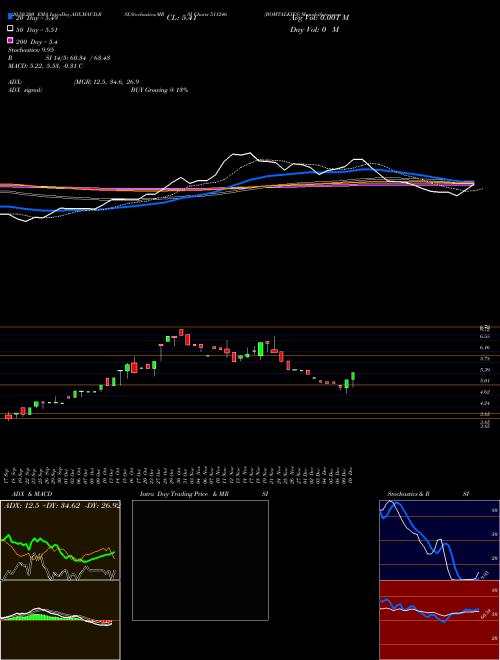Click the 'Day Vol: 0 M' text
Image resolution: width=500 pixels, height=660 pixels.
[314, 30]
